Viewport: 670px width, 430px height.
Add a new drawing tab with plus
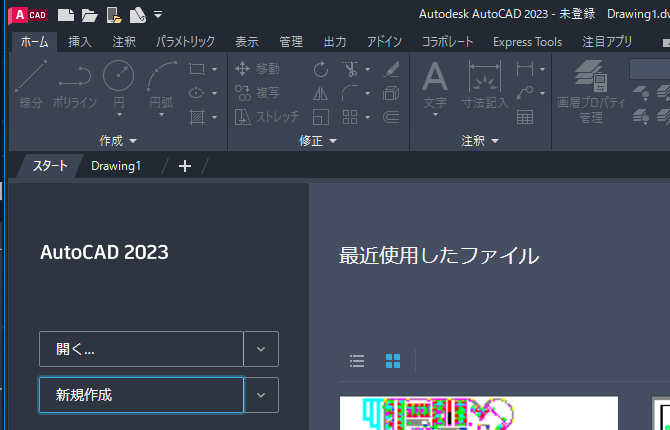185,166
